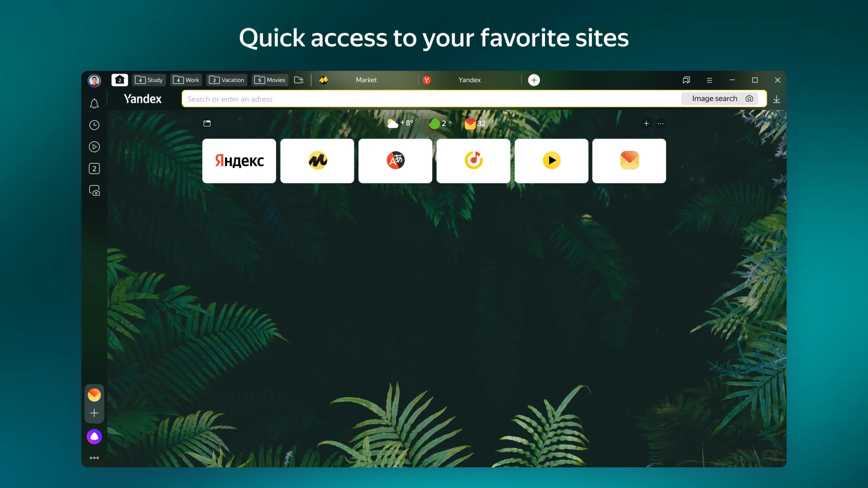Open the tableau more options ellipsis
The height and width of the screenshot is (488, 868).
[x=660, y=123]
